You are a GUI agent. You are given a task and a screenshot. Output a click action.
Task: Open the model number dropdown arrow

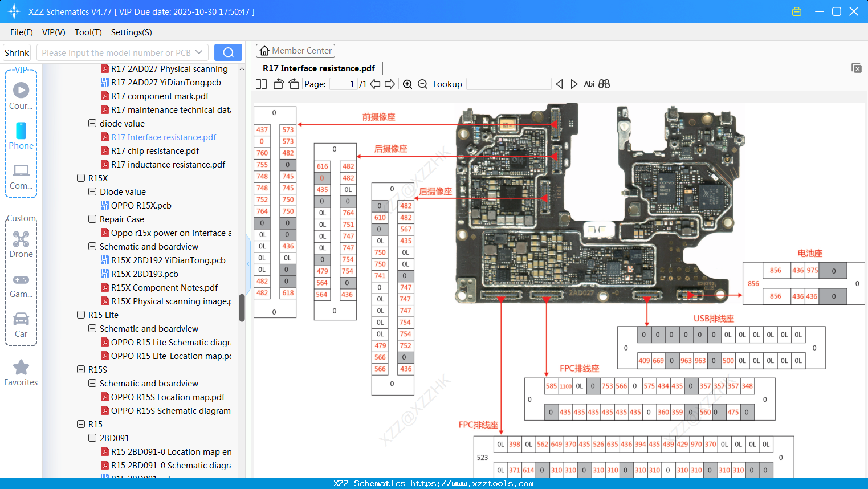(199, 52)
